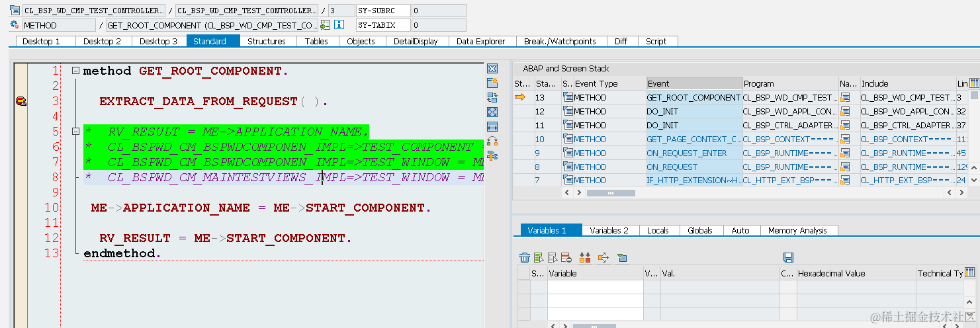Click the orange export arrow icon in variables toolbar

603,257
